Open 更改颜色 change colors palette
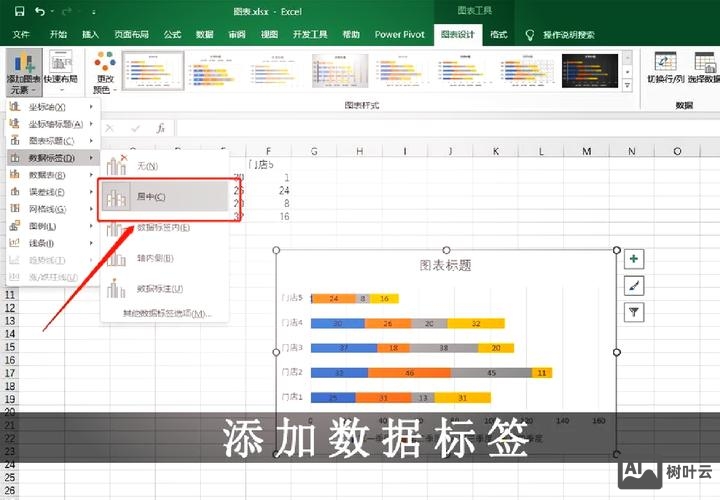Viewport: 720px width, 500px height. pyautogui.click(x=105, y=72)
